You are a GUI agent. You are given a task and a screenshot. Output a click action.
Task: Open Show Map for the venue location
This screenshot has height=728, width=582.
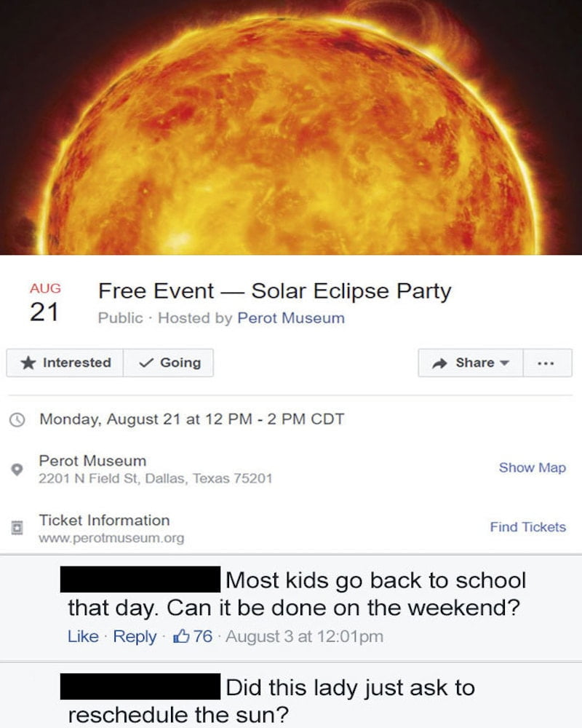532,467
